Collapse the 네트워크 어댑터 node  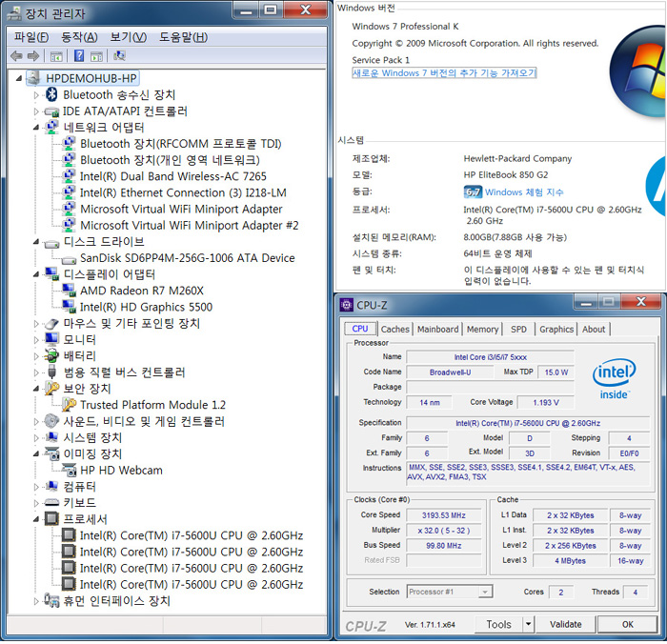tap(36, 128)
